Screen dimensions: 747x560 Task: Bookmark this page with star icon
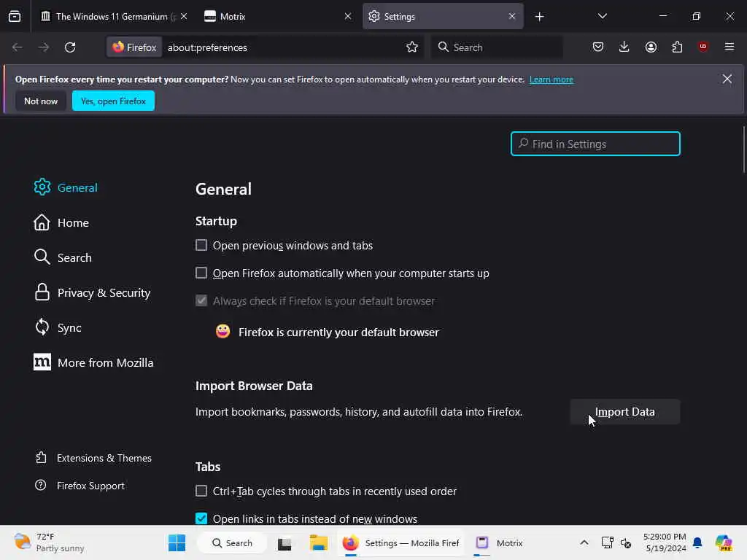pos(412,47)
